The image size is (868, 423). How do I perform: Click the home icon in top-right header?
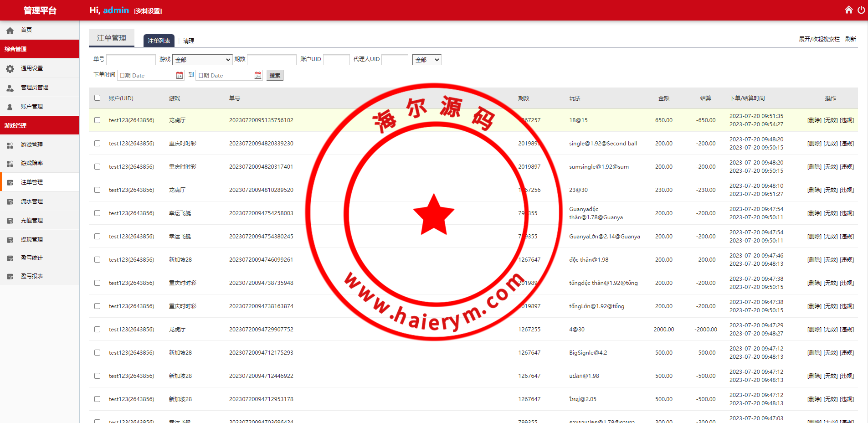pyautogui.click(x=848, y=10)
